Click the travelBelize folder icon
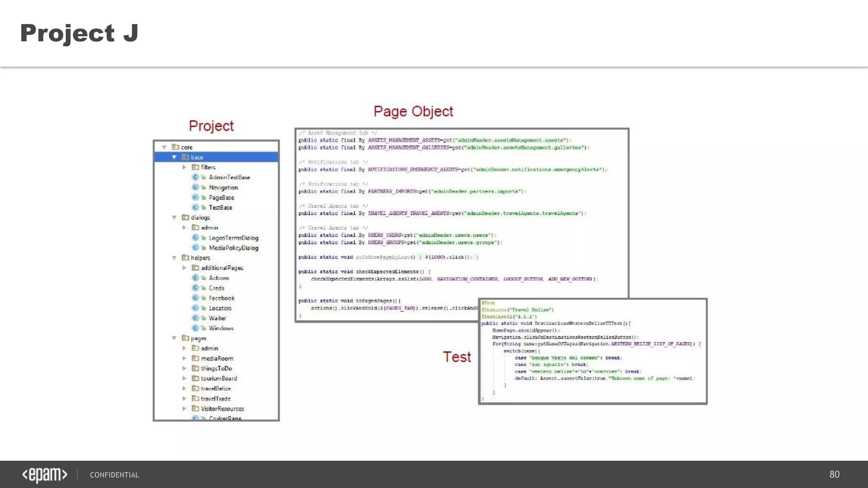 (x=195, y=388)
